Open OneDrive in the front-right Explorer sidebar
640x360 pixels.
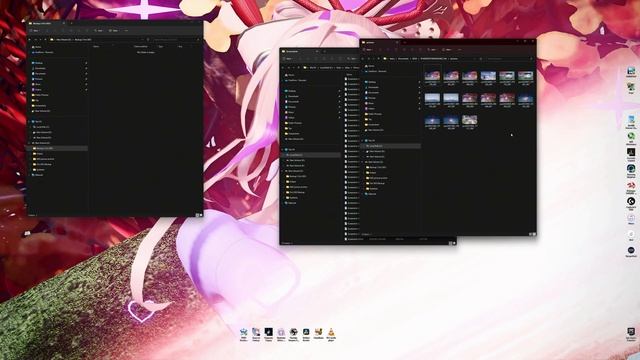(376, 71)
